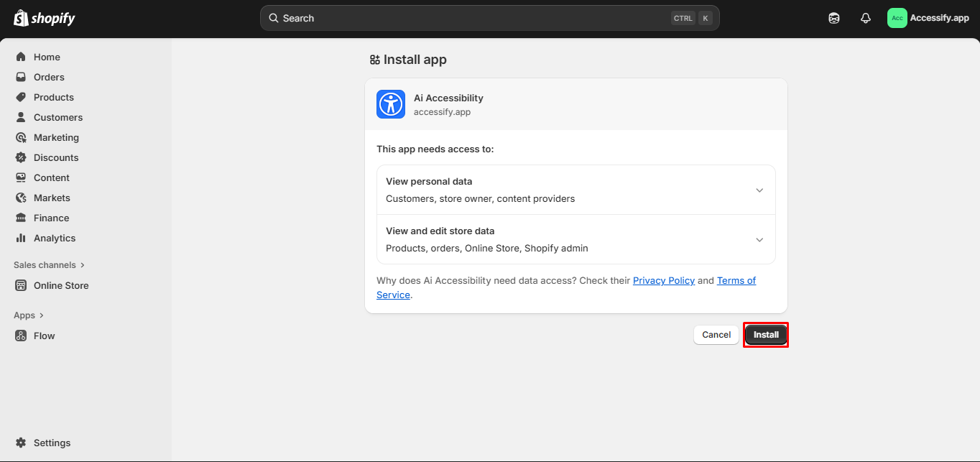Open the Orders section
This screenshot has width=980, height=462.
[49, 77]
